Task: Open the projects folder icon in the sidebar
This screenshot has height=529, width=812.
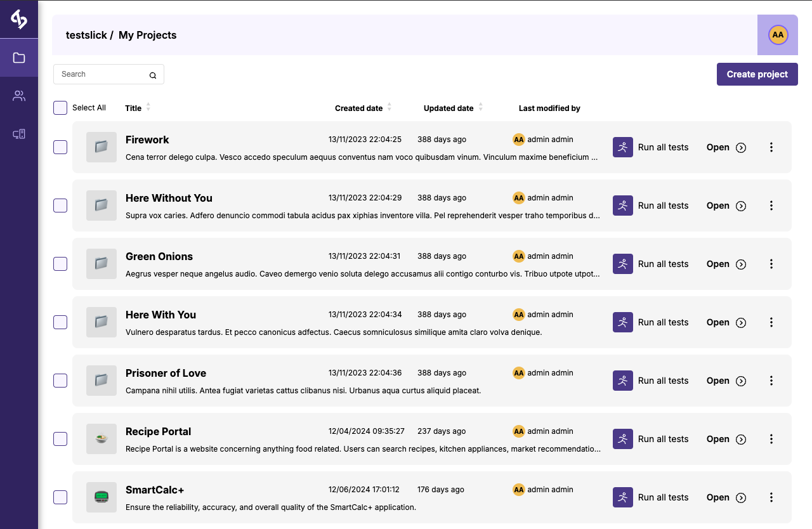Action: pos(19,58)
